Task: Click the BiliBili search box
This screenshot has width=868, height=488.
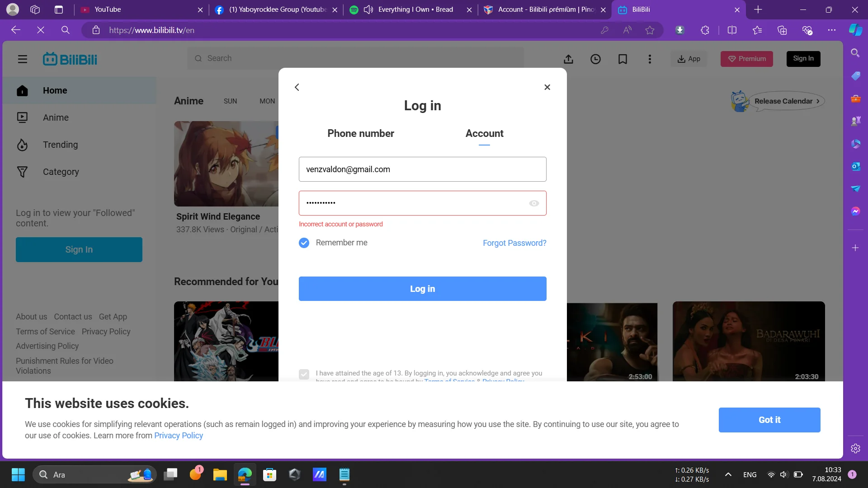Action: [355, 58]
